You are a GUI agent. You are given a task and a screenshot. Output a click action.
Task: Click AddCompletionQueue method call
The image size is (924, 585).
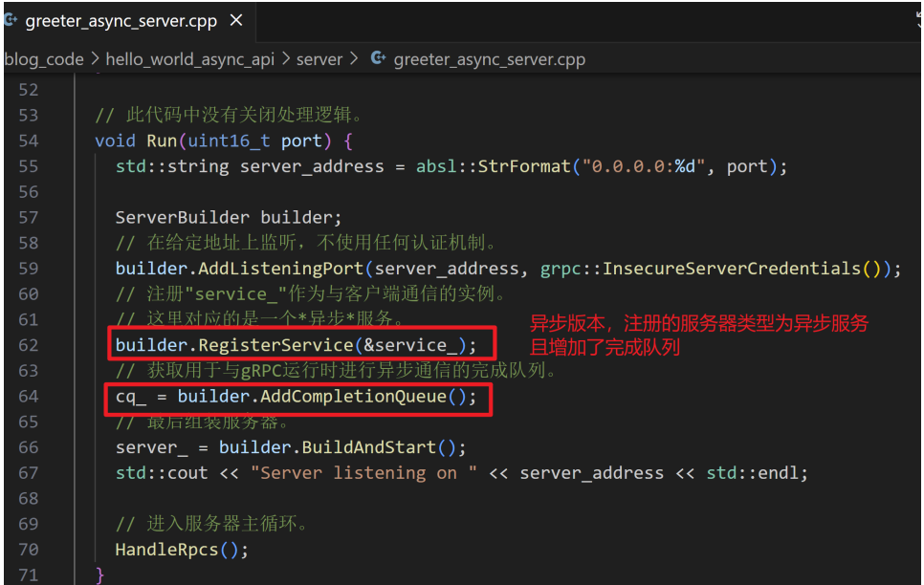(x=353, y=397)
